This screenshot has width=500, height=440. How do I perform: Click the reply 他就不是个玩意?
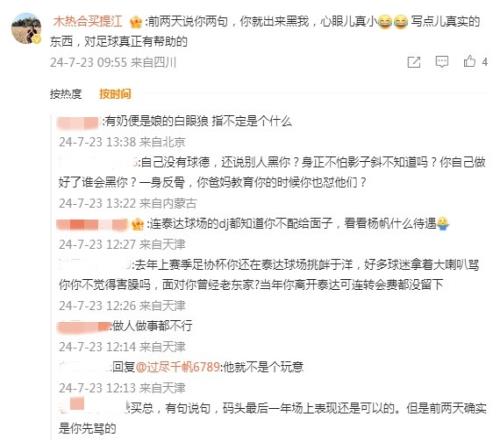click(x=263, y=367)
